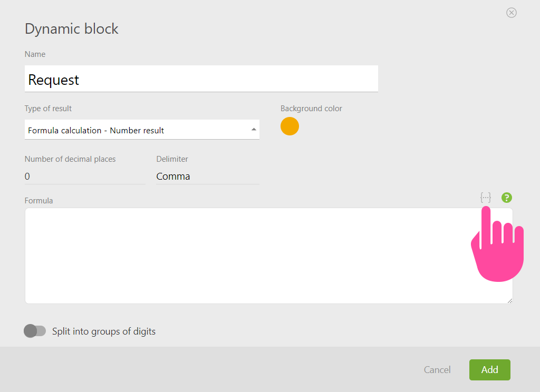Close the Dynamic block dialog
Screen dimensions: 540x392
click(x=512, y=13)
